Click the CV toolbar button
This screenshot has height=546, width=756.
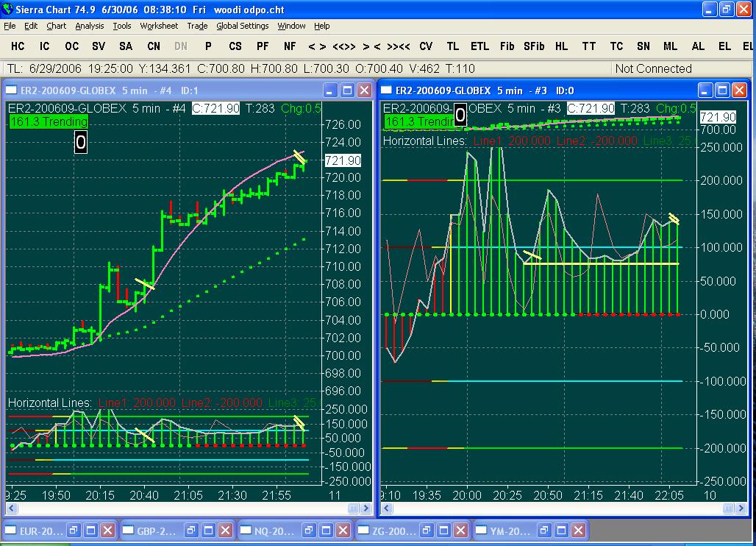click(x=426, y=46)
